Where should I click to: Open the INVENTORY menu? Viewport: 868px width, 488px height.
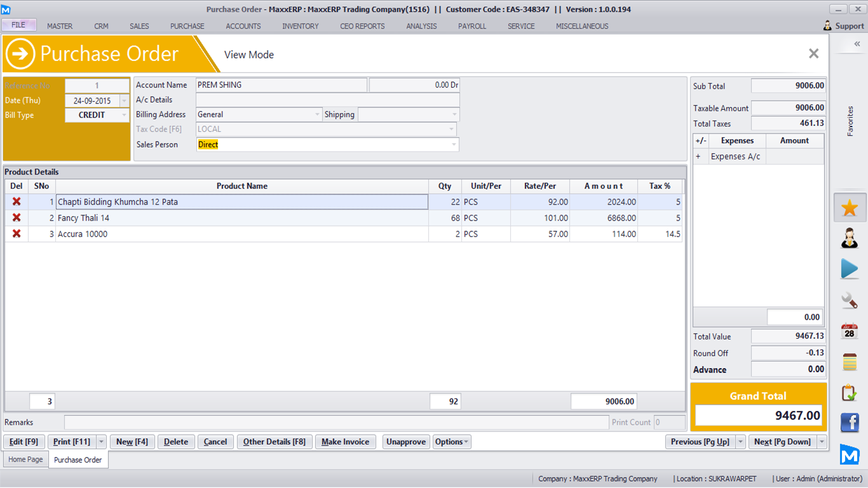tap(301, 26)
